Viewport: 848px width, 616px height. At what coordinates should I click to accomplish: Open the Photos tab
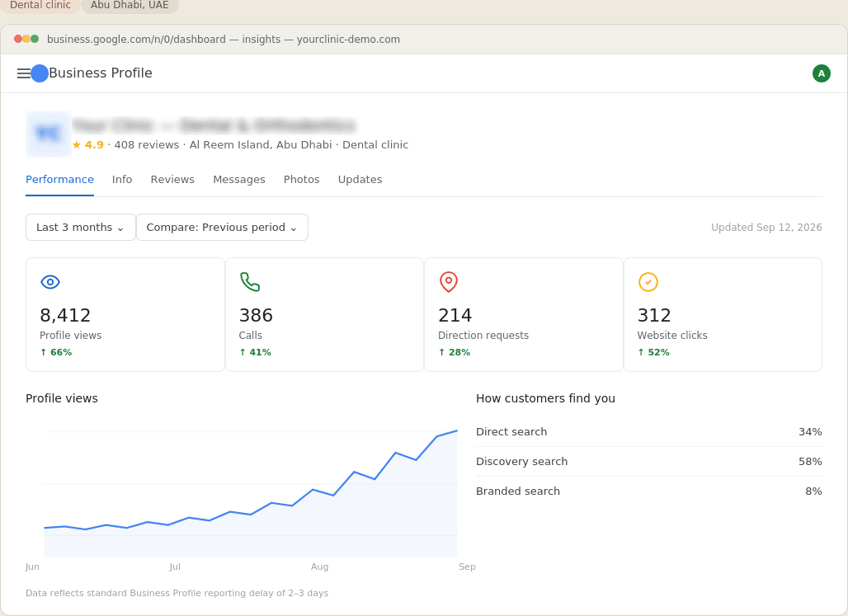[302, 180]
